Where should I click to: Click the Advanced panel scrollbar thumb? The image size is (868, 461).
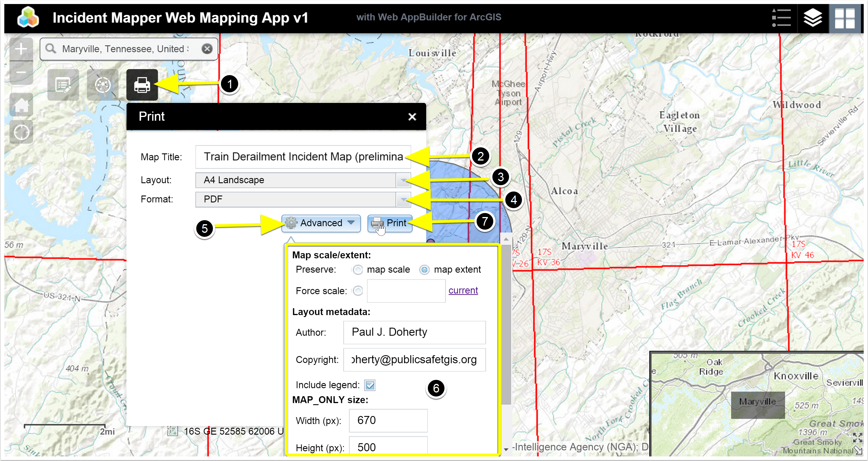point(506,324)
